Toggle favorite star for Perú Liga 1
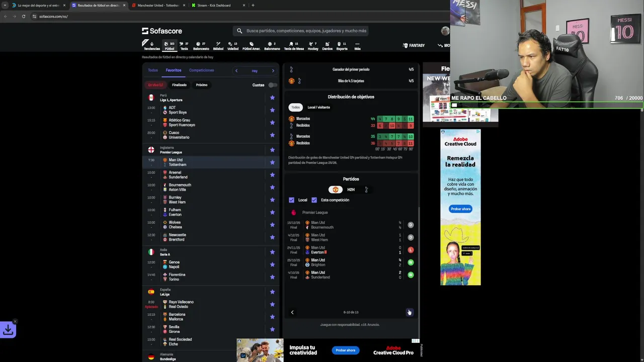The height and width of the screenshot is (362, 644). click(x=272, y=98)
